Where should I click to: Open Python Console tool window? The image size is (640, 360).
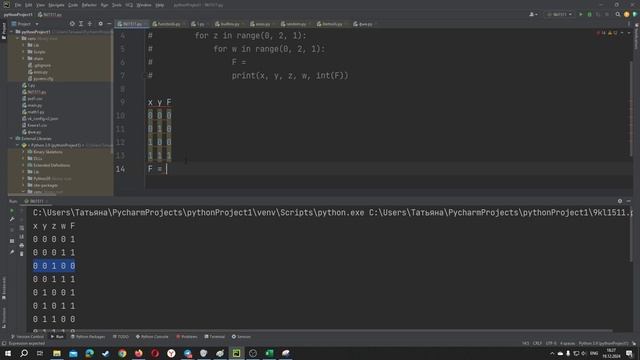coord(152,337)
